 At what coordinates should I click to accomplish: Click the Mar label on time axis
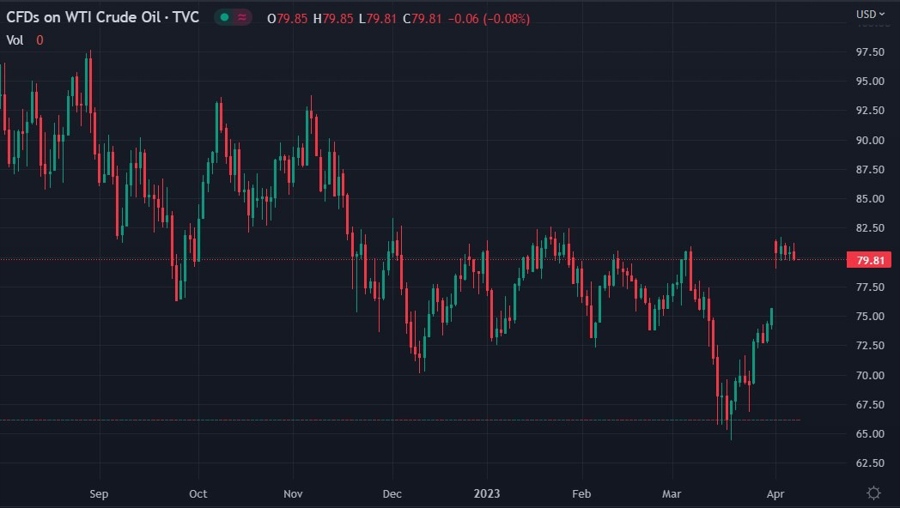[x=672, y=494]
